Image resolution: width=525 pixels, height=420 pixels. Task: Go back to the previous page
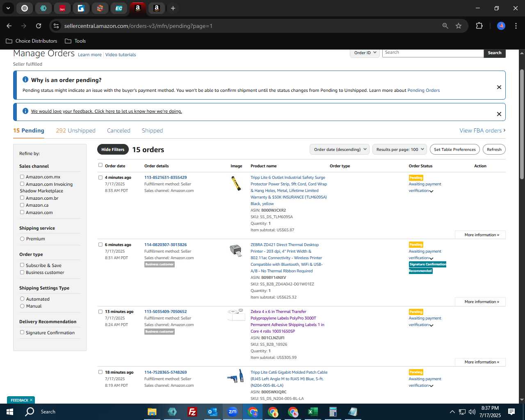[x=9, y=26]
